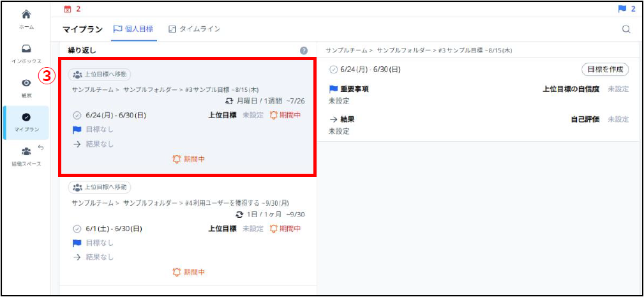Toggle the check circle in the right detail panel
Viewport: 644px width, 297px height.
pos(333,70)
